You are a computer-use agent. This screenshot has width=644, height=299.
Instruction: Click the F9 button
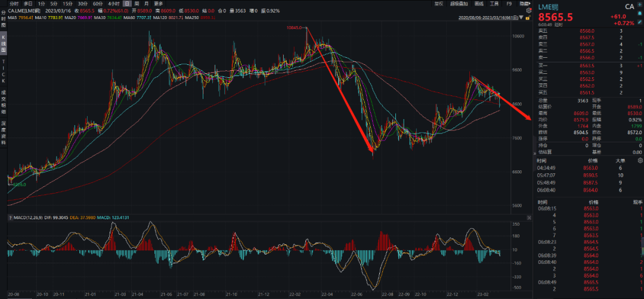tap(509, 4)
